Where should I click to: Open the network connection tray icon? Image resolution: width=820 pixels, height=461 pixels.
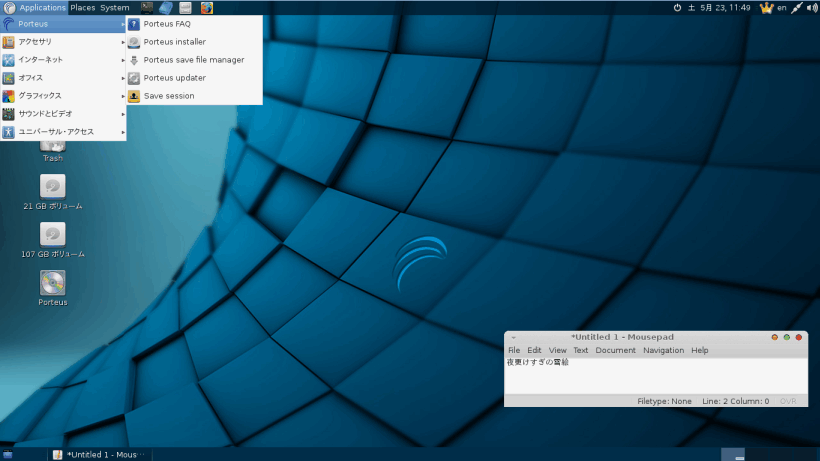tap(796, 7)
